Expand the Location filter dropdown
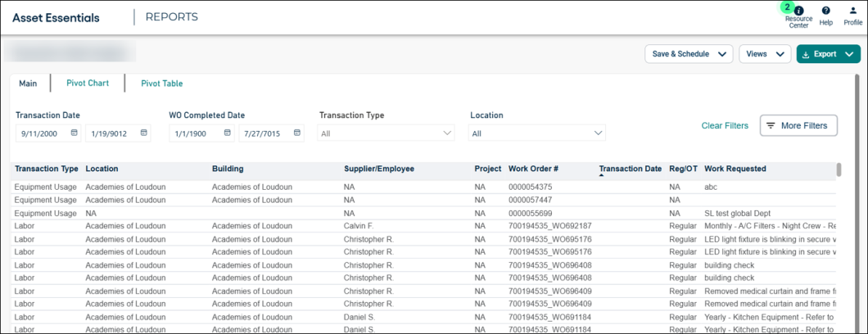868x334 pixels. click(598, 133)
